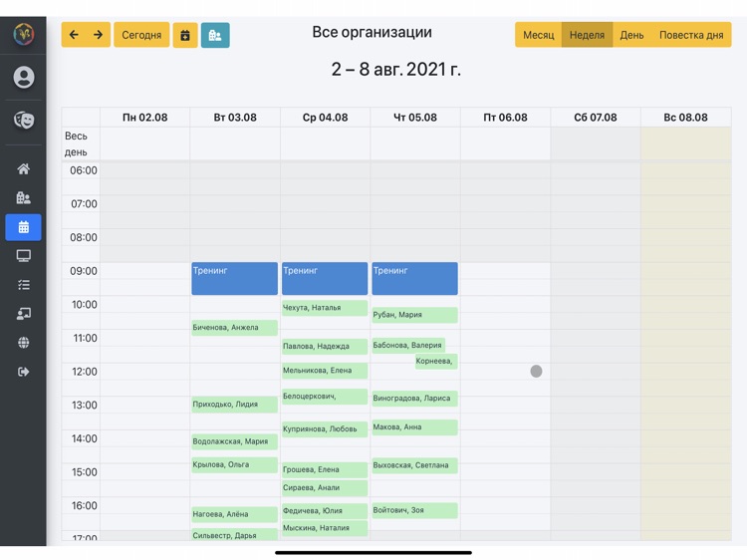Switch to Неделя view
The width and height of the screenshot is (747, 560).
[587, 35]
